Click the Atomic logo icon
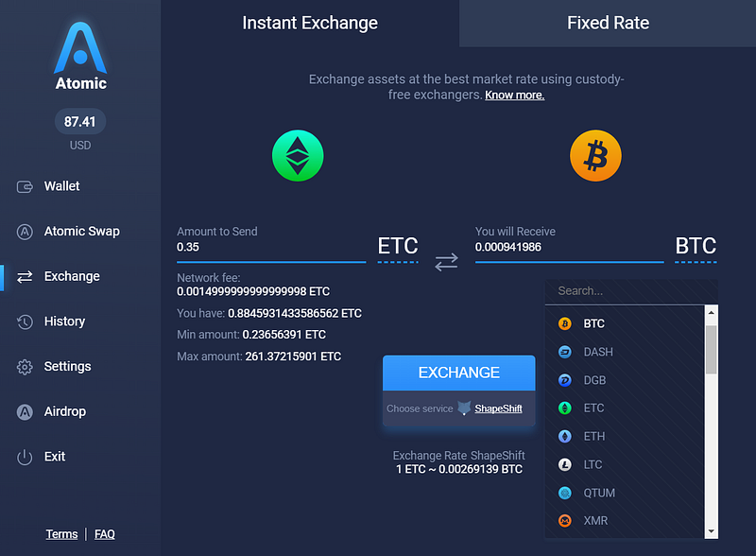Image resolution: width=756 pixels, height=556 pixels. [80, 48]
